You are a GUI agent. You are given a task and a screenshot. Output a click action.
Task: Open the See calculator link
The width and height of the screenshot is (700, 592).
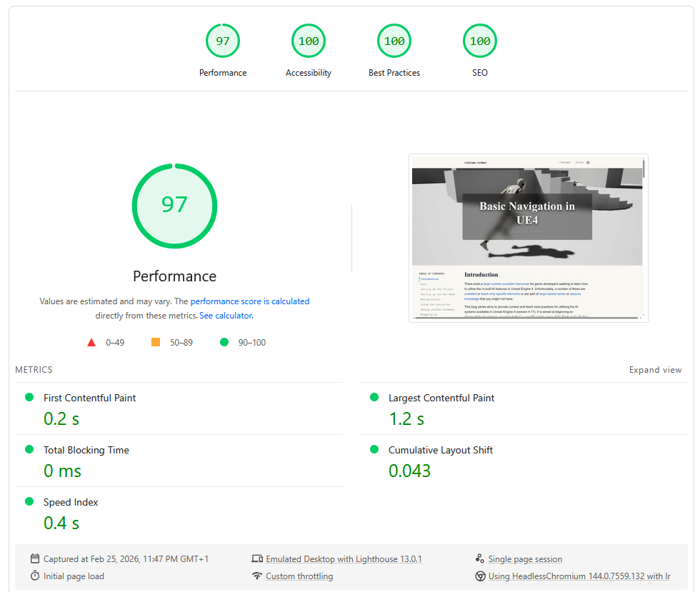[x=226, y=315]
